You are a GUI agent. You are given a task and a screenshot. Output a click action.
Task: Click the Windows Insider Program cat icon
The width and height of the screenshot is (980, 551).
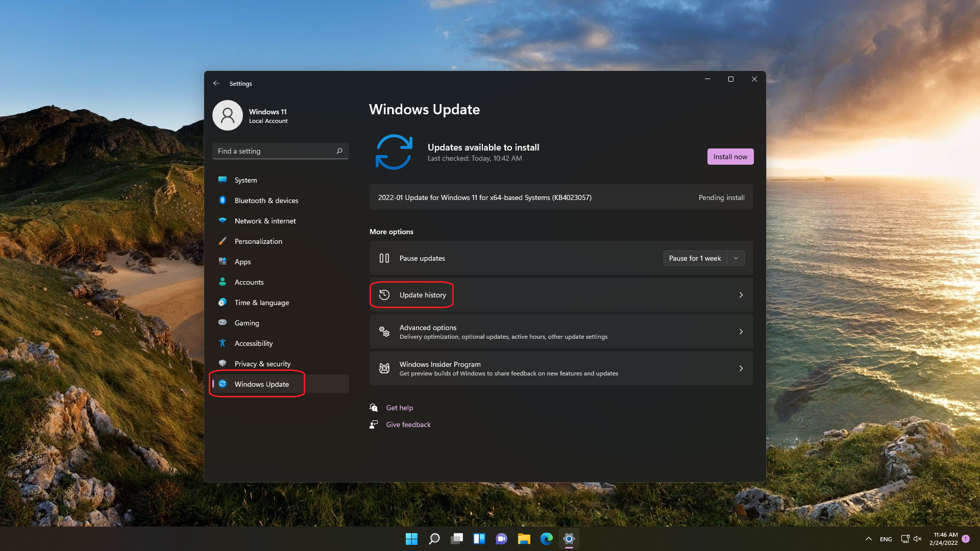tap(384, 368)
